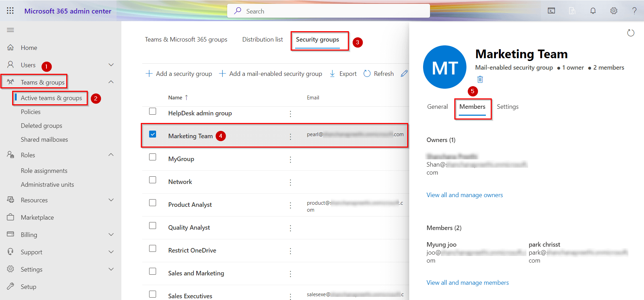This screenshot has height=300, width=644.
Task: Switch to Teams & Microsoft 365 groups tab
Action: coord(186,39)
